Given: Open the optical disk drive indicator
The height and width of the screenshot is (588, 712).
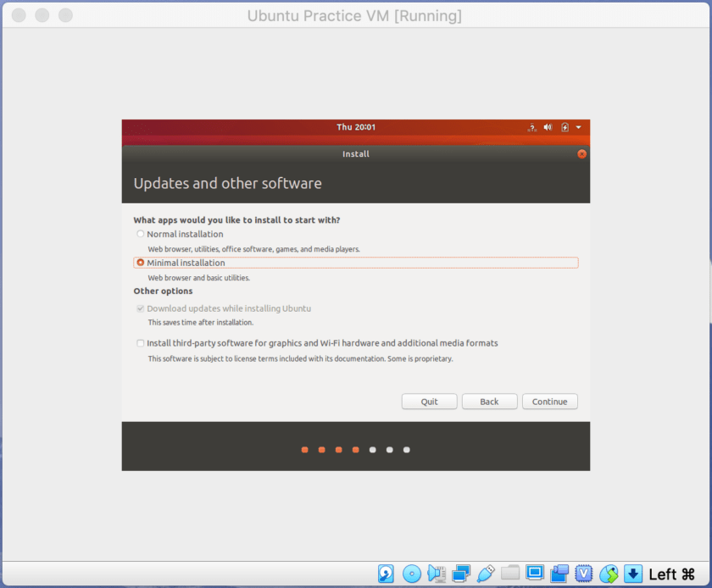Looking at the screenshot, I should (412, 574).
